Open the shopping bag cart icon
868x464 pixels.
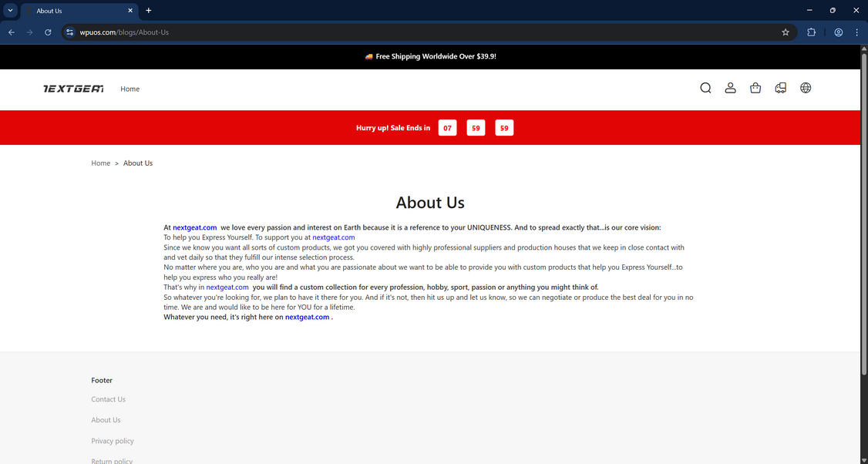pos(755,88)
